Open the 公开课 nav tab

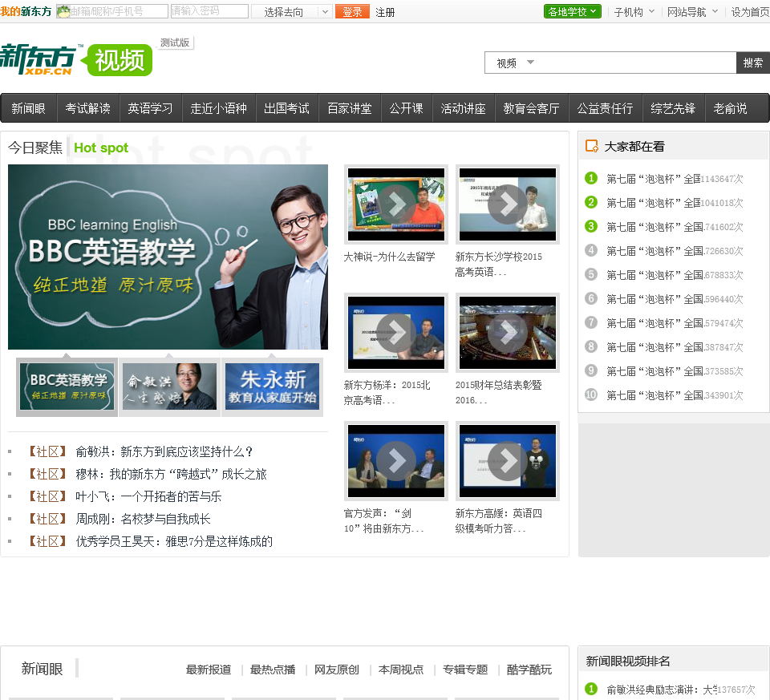coord(406,108)
